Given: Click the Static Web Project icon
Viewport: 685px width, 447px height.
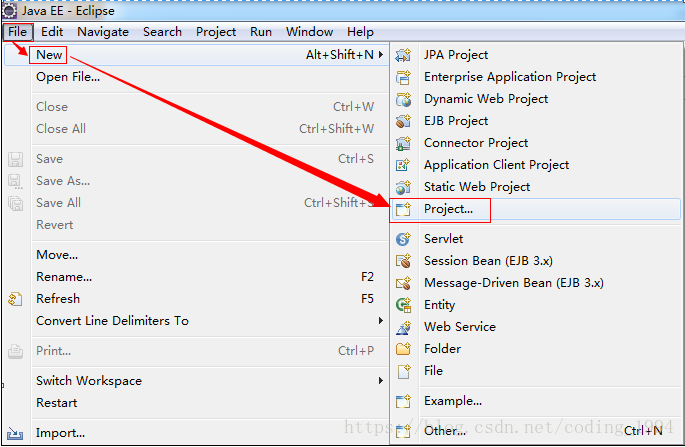Looking at the screenshot, I should pyautogui.click(x=403, y=187).
